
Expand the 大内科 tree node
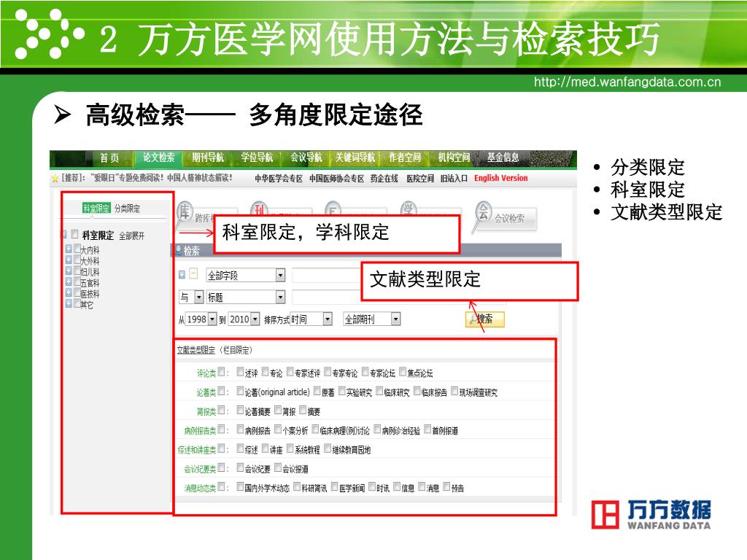coord(69,249)
